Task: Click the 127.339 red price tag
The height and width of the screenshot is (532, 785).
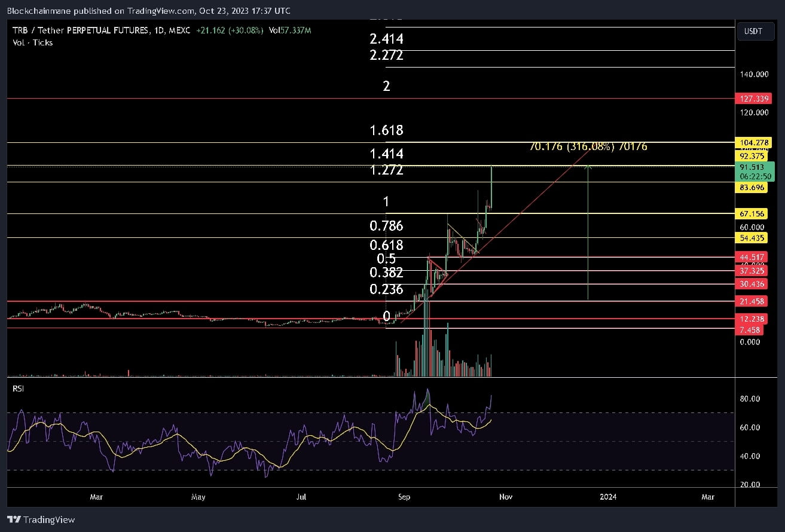Action: pos(753,99)
